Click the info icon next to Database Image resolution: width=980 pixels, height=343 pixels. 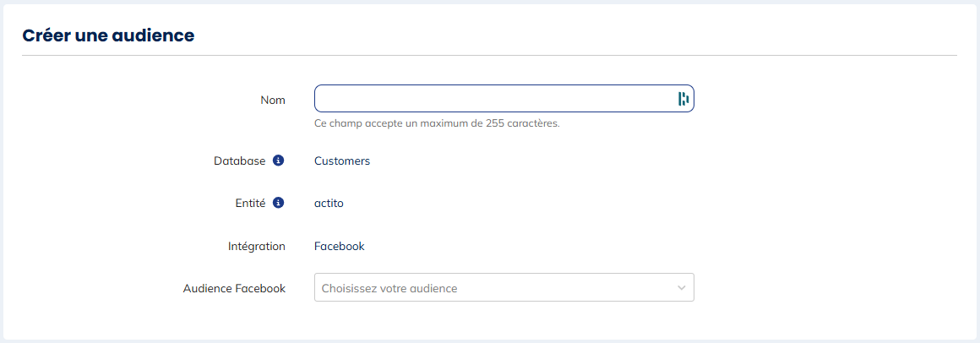tap(279, 161)
